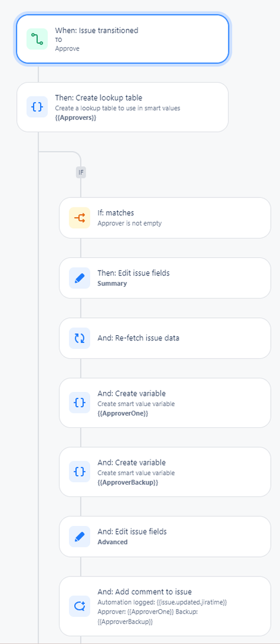
Task: Click the Add comment to issue icon
Action: [80, 606]
